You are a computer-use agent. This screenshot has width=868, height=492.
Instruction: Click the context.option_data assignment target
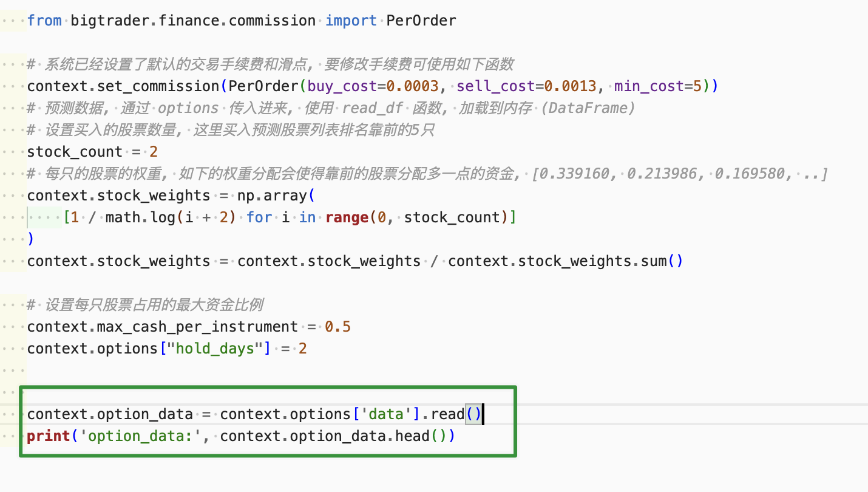coord(110,414)
